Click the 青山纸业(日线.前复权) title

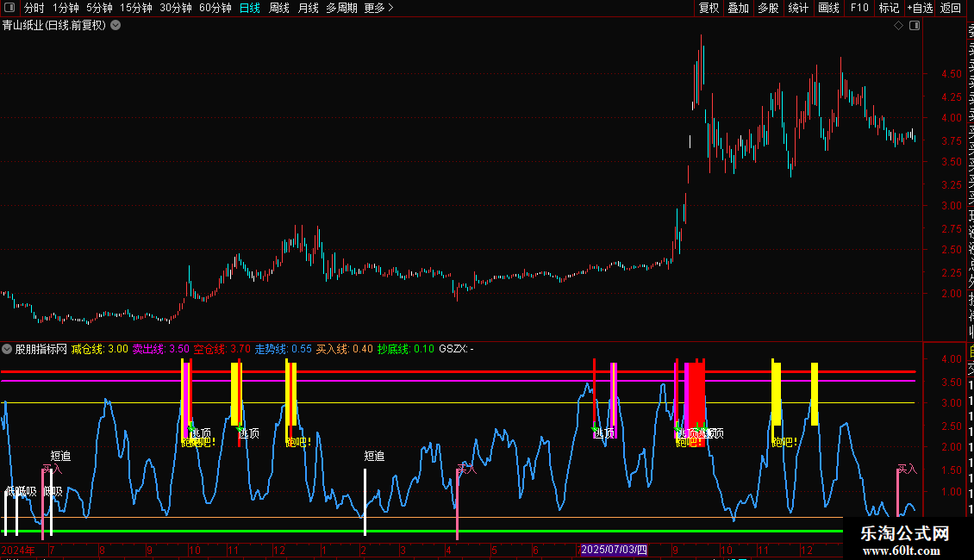point(54,26)
